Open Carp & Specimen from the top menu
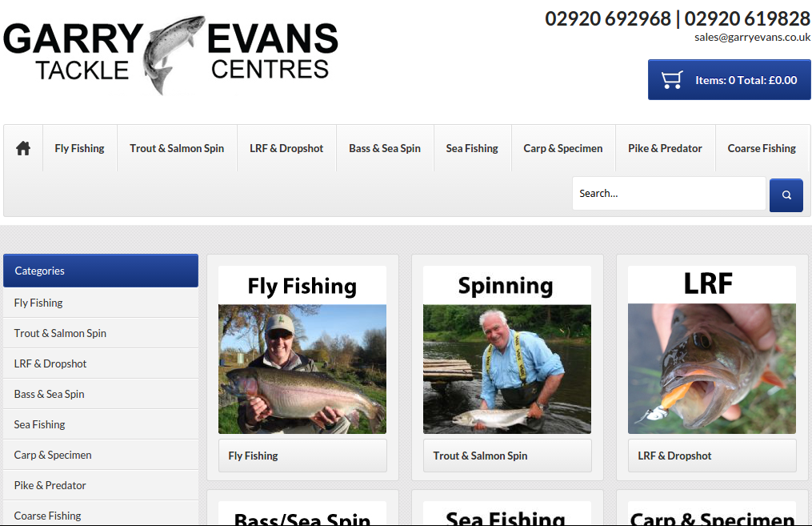 (563, 148)
